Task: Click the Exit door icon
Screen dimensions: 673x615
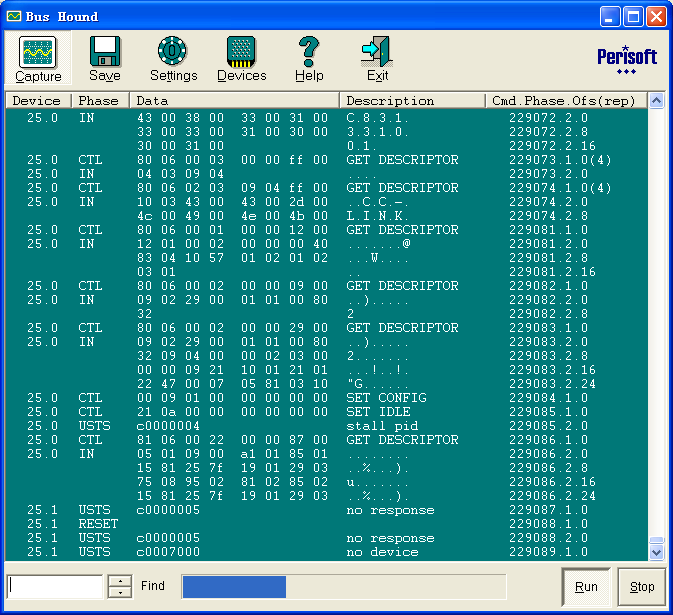Action: (x=377, y=52)
